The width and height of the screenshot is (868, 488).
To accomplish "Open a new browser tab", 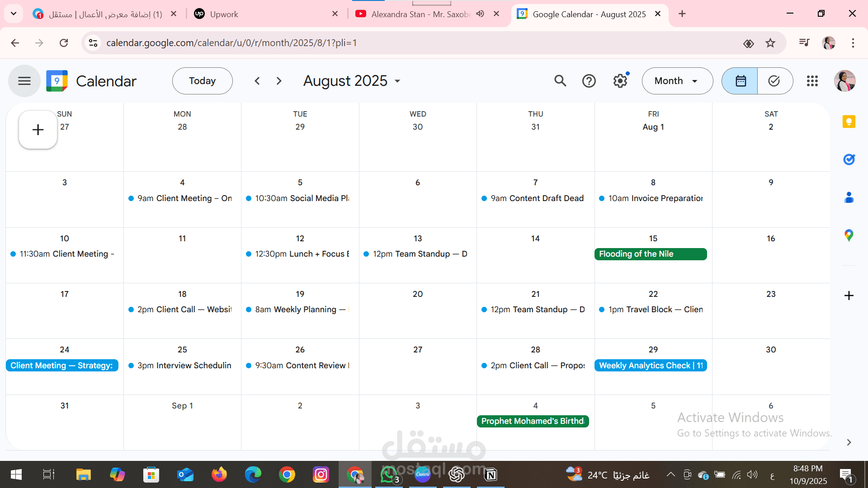I will tap(682, 14).
